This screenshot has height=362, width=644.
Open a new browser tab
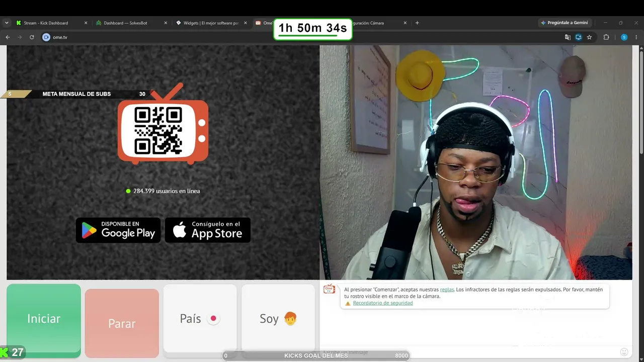point(417,23)
